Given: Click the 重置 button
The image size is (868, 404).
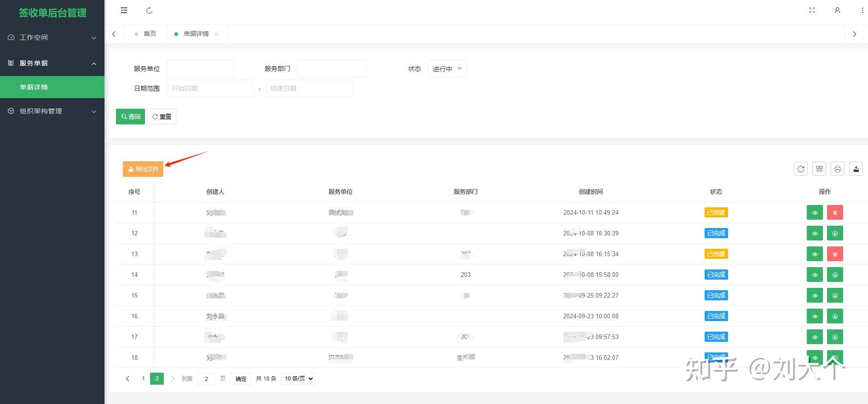Looking at the screenshot, I should [162, 117].
